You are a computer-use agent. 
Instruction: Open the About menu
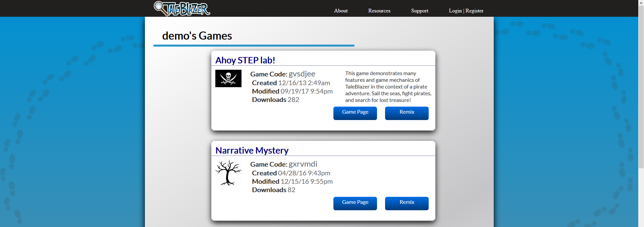pyautogui.click(x=341, y=11)
